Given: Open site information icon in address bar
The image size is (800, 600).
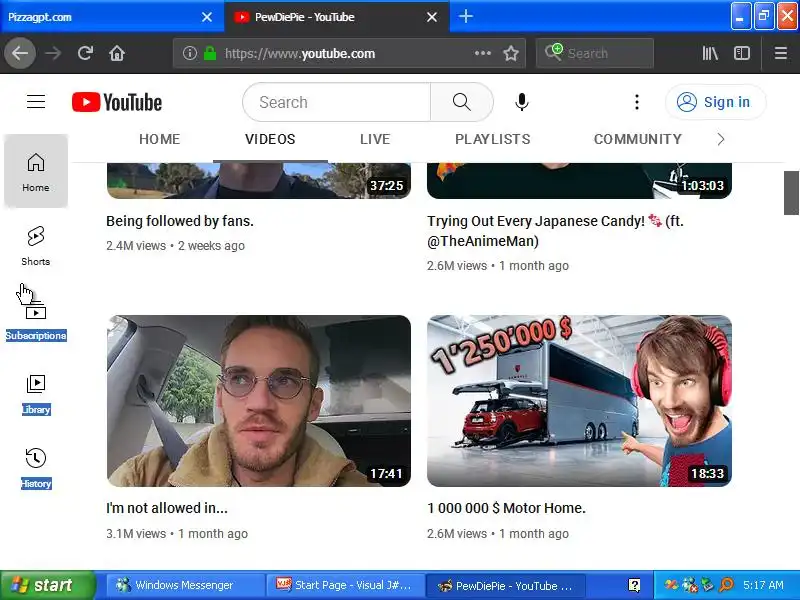Looking at the screenshot, I should click(x=190, y=53).
